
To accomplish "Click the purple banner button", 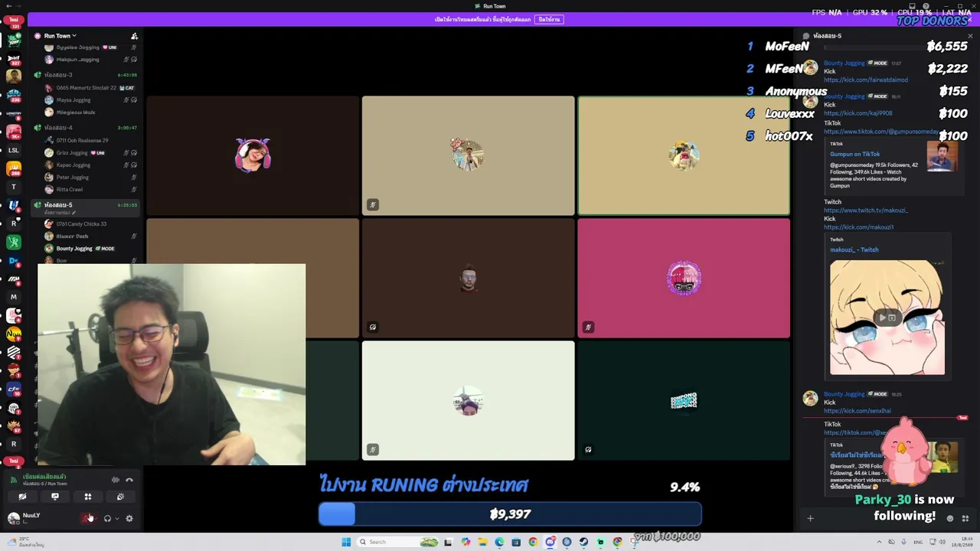I will tap(550, 19).
